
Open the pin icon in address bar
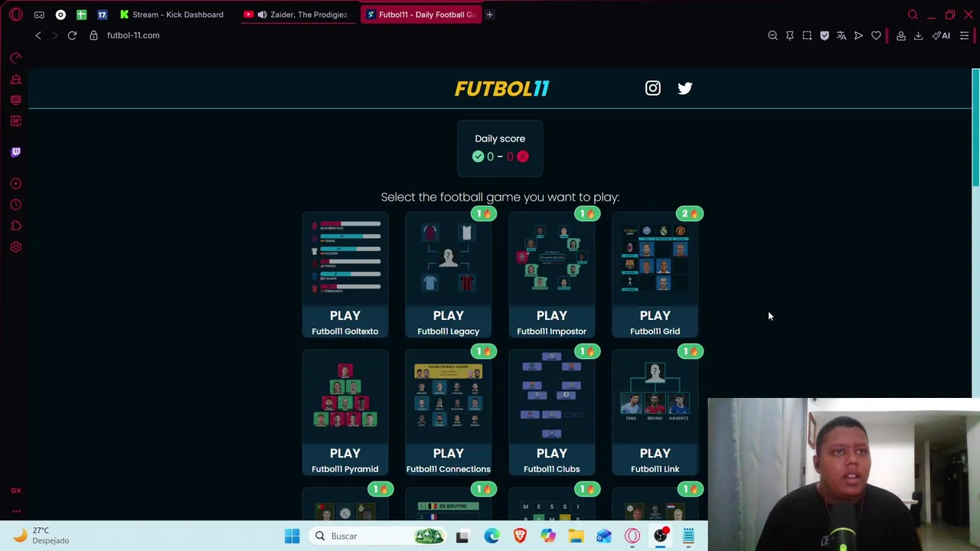789,35
